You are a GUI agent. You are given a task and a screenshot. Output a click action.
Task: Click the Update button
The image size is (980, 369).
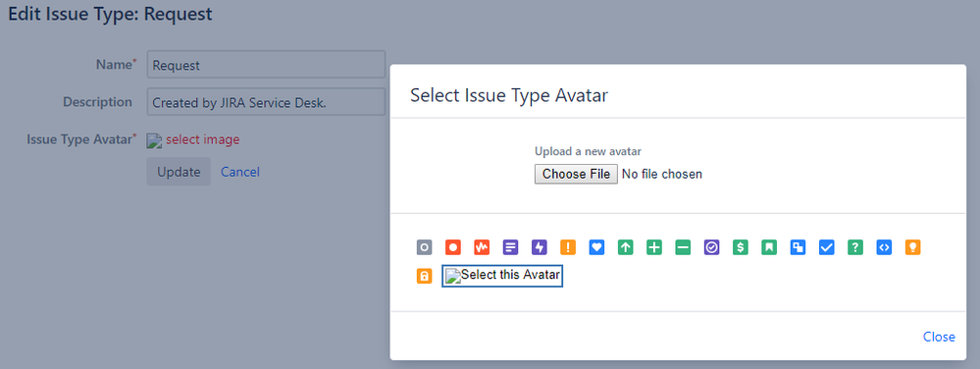[x=179, y=172]
